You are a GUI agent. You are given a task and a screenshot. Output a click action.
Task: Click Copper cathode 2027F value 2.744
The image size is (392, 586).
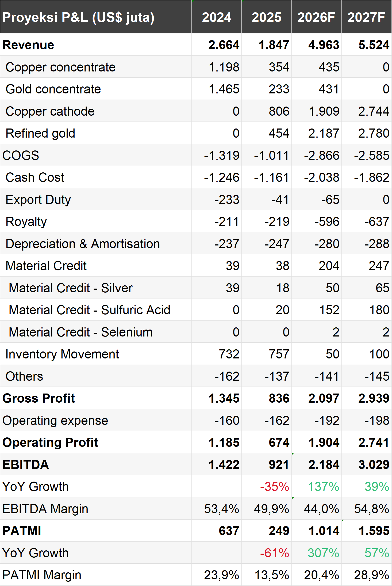point(374,111)
